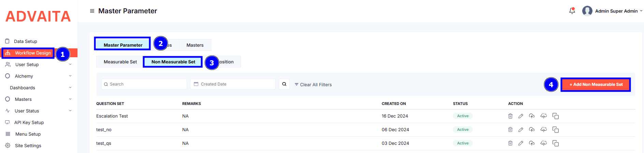Duplicate the test_qs question set via copy icon

tap(555, 143)
